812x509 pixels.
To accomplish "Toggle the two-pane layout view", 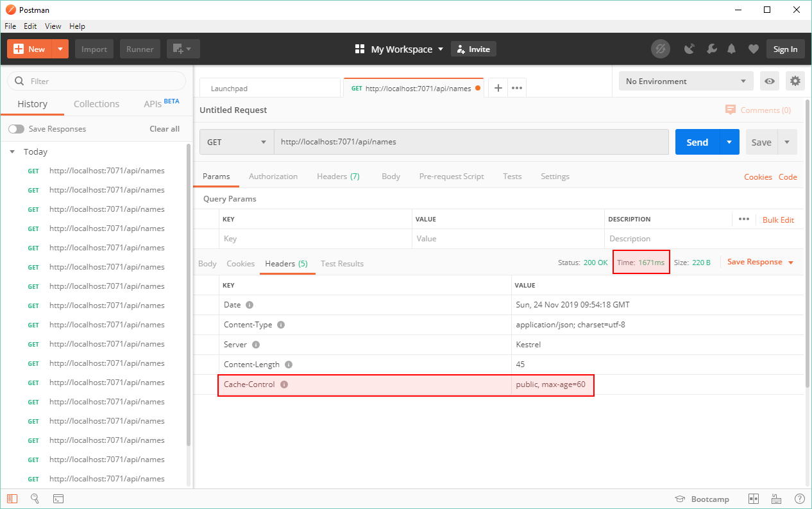I will tap(754, 499).
